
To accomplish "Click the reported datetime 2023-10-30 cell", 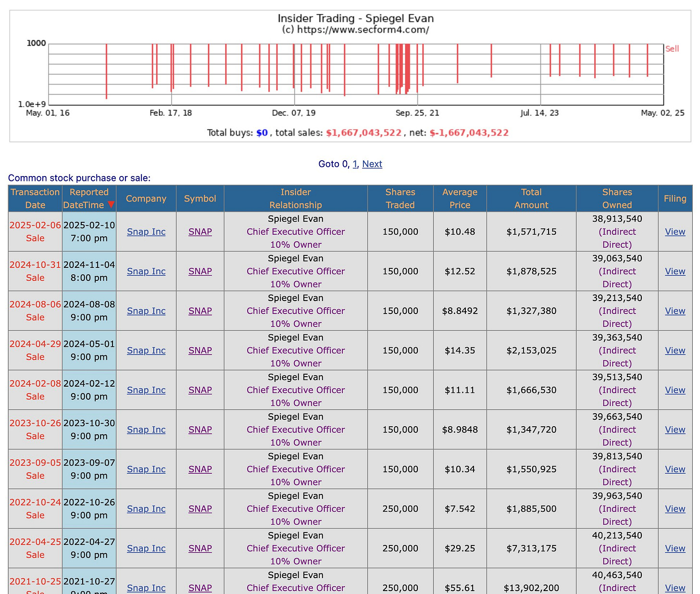I will 89,430.
